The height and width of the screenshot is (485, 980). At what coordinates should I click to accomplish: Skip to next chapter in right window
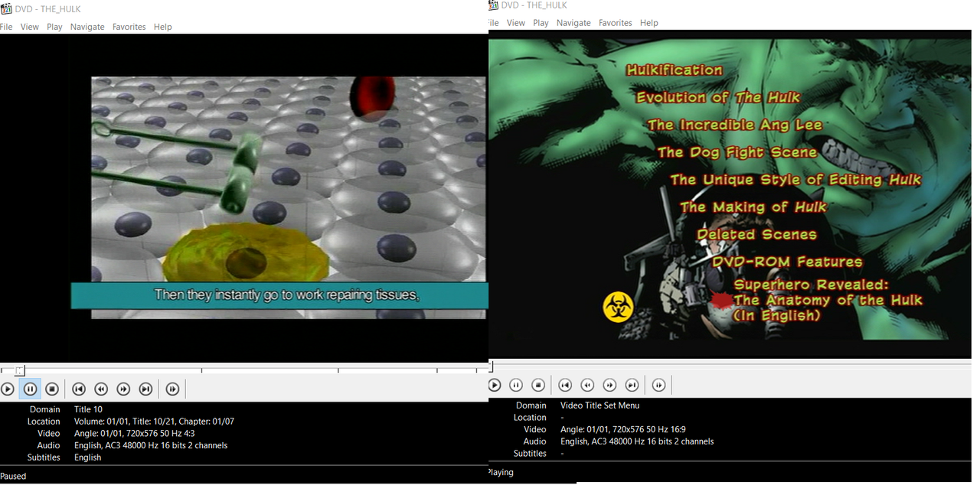tap(632, 386)
